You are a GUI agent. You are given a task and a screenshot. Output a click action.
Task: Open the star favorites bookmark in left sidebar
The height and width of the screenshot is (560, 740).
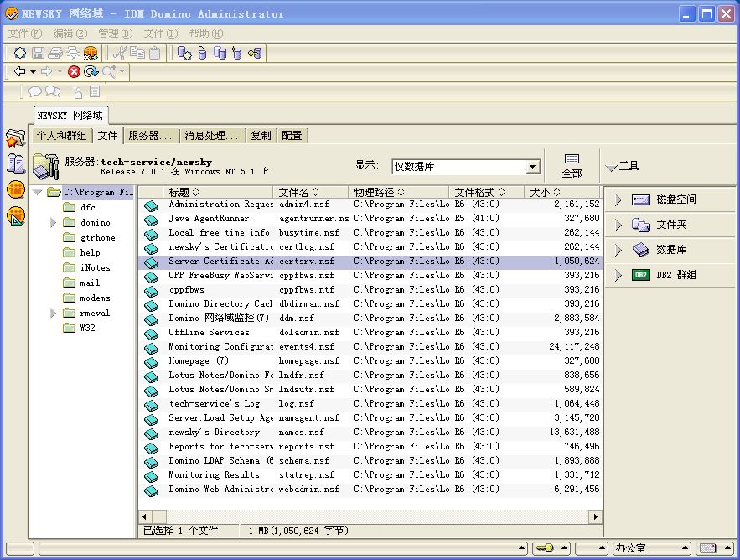14,138
